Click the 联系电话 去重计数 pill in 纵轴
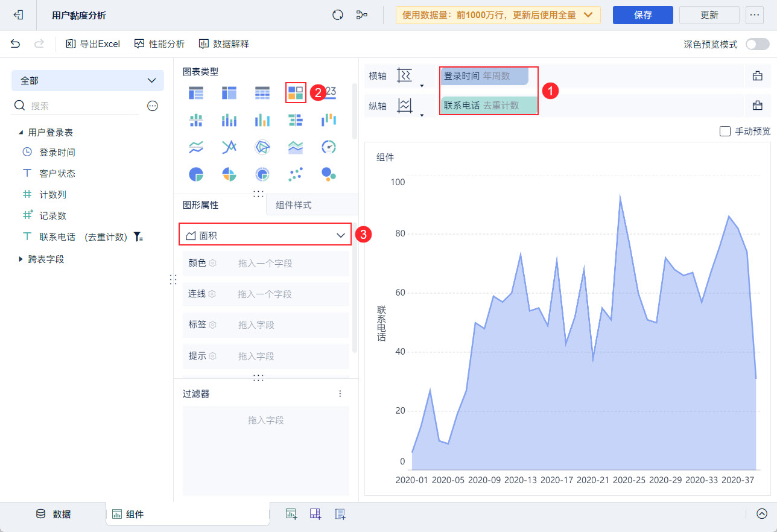 click(489, 106)
